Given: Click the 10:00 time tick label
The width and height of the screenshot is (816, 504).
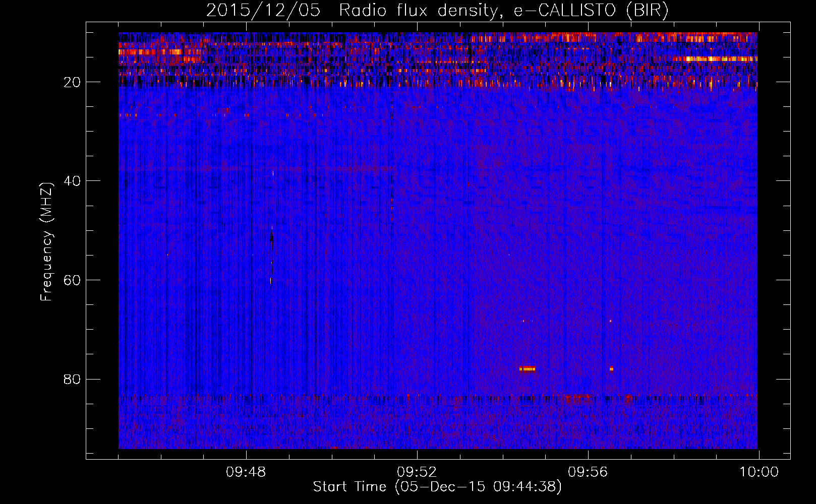Looking at the screenshot, I should [759, 472].
